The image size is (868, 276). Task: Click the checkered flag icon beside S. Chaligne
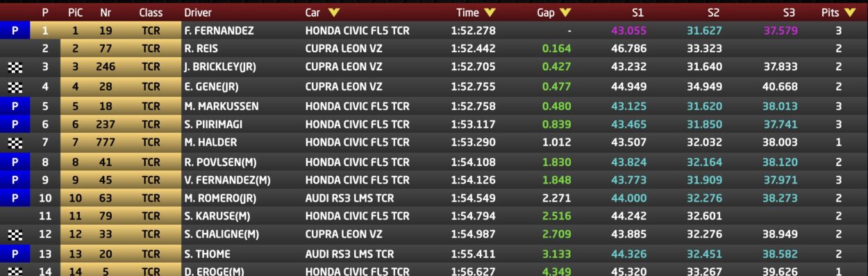(15, 235)
